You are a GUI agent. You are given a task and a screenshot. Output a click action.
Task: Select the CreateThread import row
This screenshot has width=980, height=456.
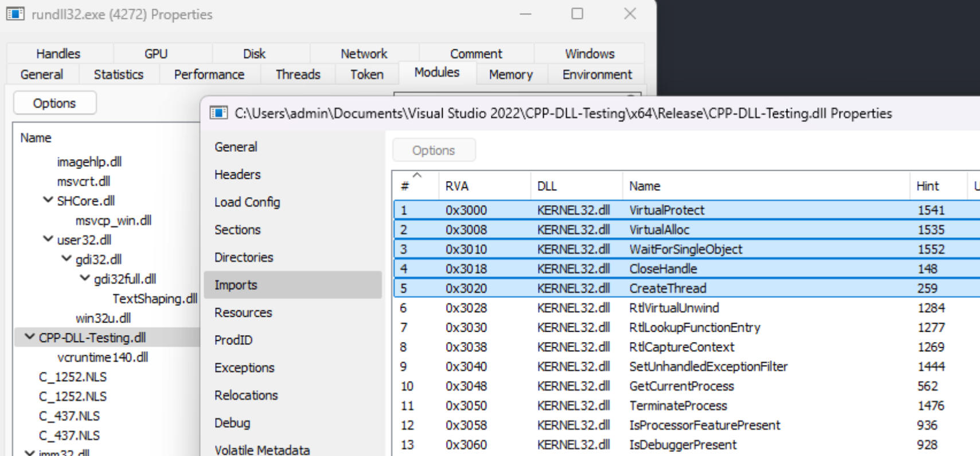coord(686,288)
